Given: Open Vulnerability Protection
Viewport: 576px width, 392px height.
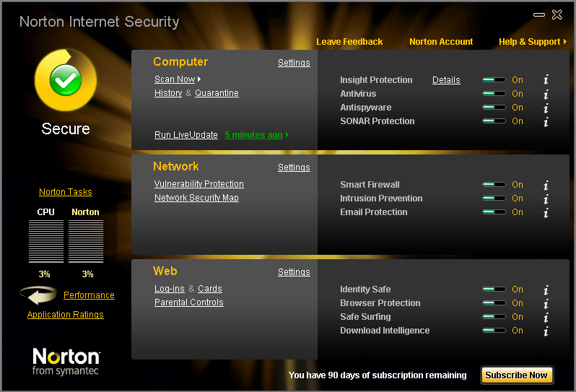Looking at the screenshot, I should 199,183.
